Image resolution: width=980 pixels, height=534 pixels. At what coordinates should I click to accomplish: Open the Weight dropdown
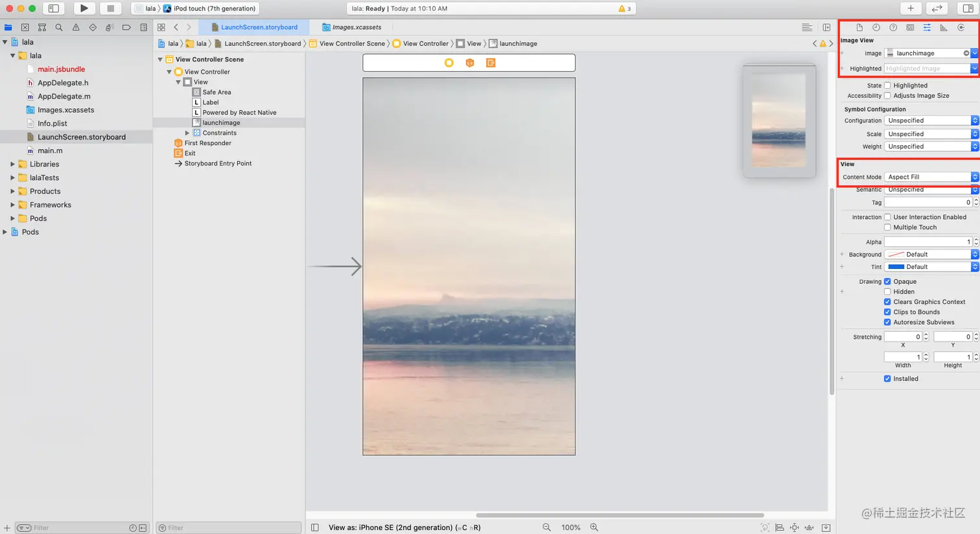click(931, 146)
